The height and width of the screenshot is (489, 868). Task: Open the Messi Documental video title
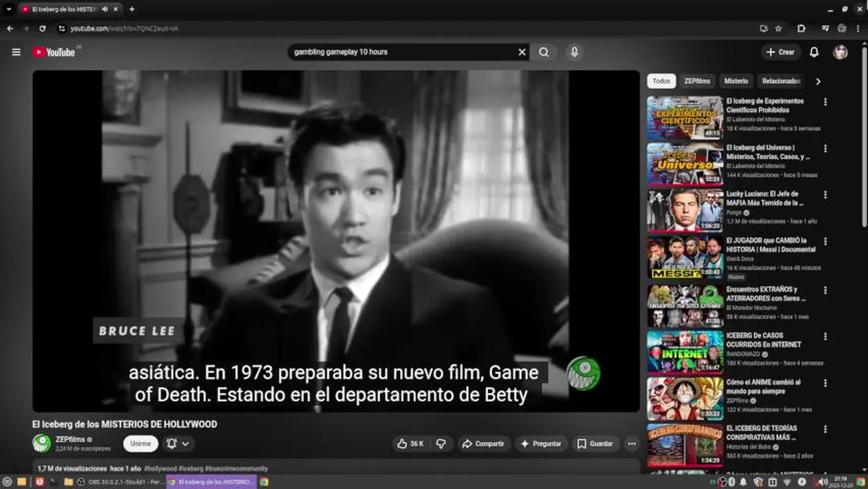[771, 244]
